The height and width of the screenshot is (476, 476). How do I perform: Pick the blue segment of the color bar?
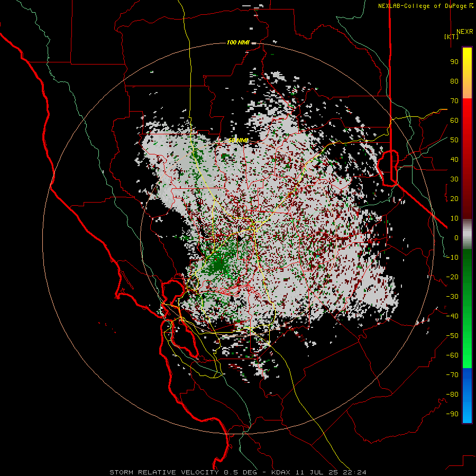(x=467, y=396)
